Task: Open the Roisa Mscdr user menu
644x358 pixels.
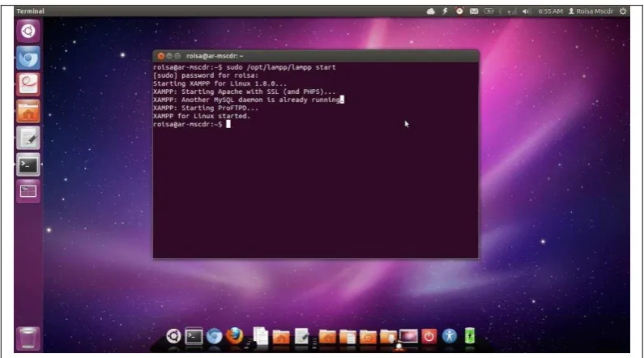Action: click(x=591, y=11)
